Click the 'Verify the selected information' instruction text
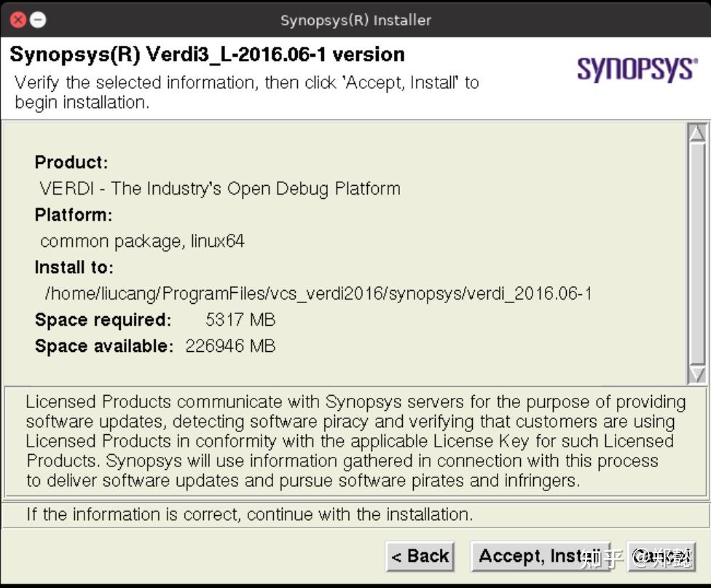This screenshot has height=588, width=711. [246, 92]
